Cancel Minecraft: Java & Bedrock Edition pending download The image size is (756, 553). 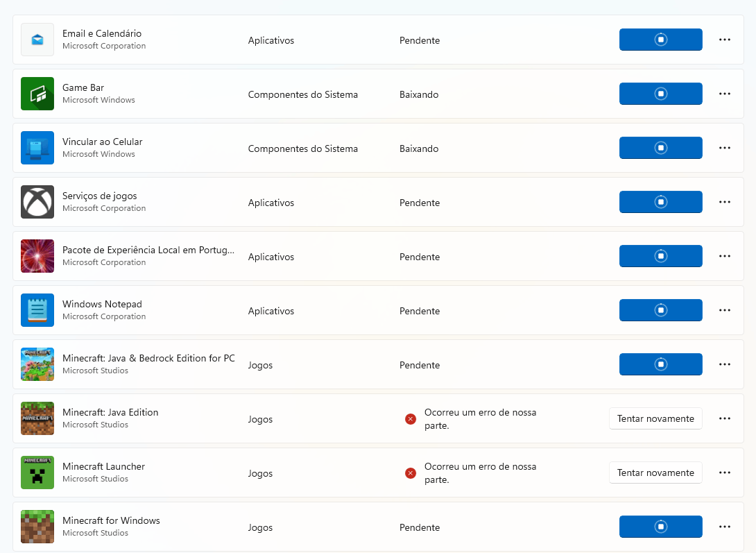pos(660,364)
